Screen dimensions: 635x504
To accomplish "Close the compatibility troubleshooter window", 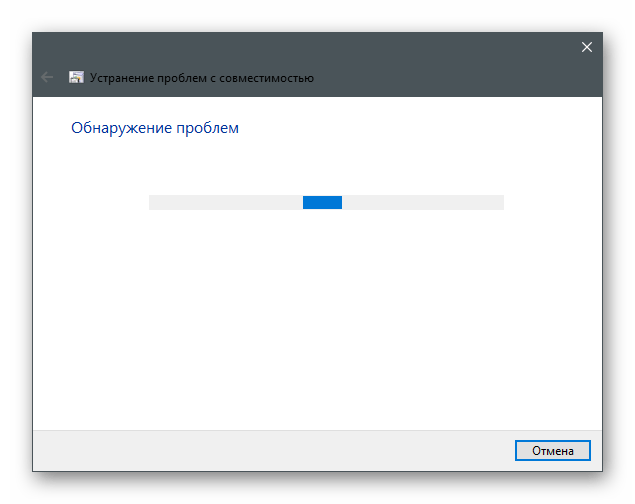I will click(x=586, y=47).
